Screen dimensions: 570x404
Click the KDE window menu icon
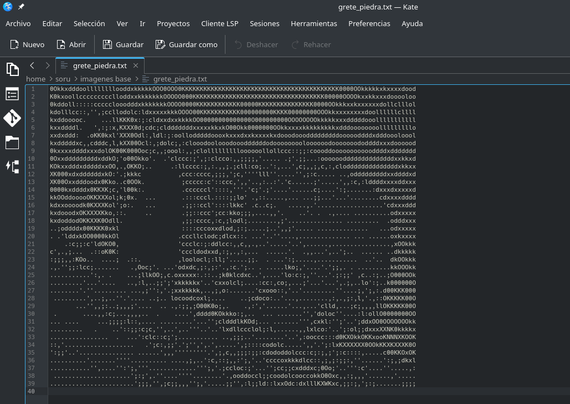click(x=8, y=7)
